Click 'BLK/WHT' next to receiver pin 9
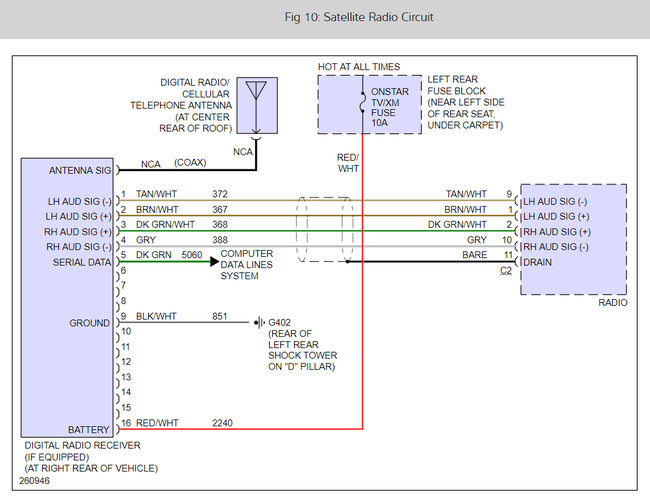The image size is (650, 497). point(156,316)
